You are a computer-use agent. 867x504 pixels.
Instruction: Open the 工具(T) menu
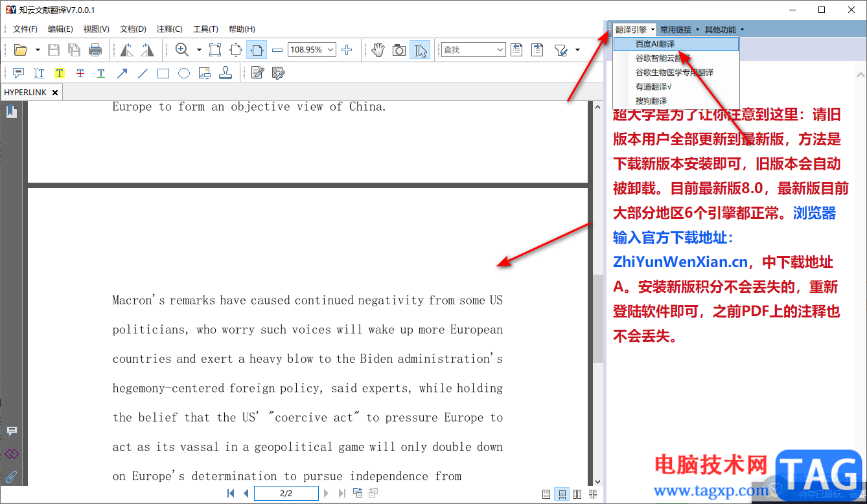[x=205, y=29]
